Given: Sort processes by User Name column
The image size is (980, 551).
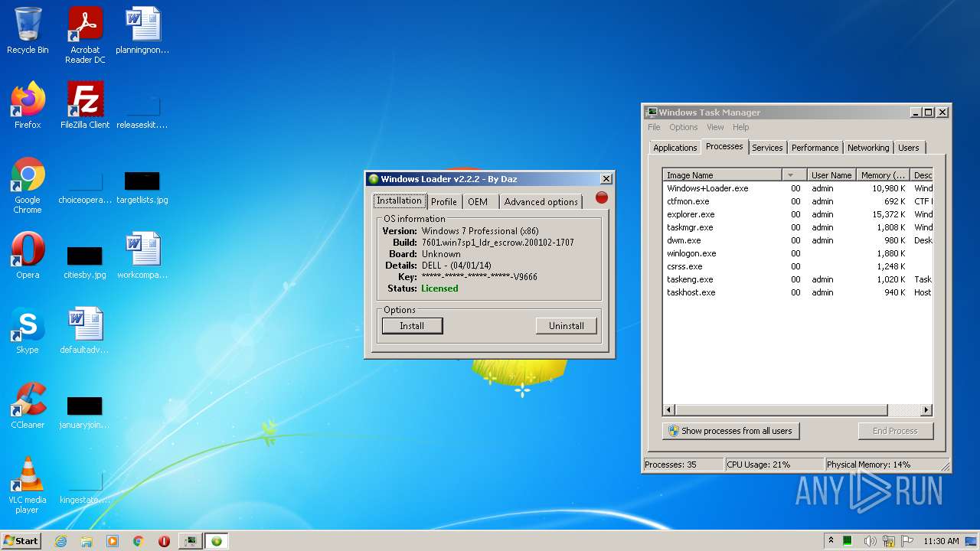Looking at the screenshot, I should 831,175.
